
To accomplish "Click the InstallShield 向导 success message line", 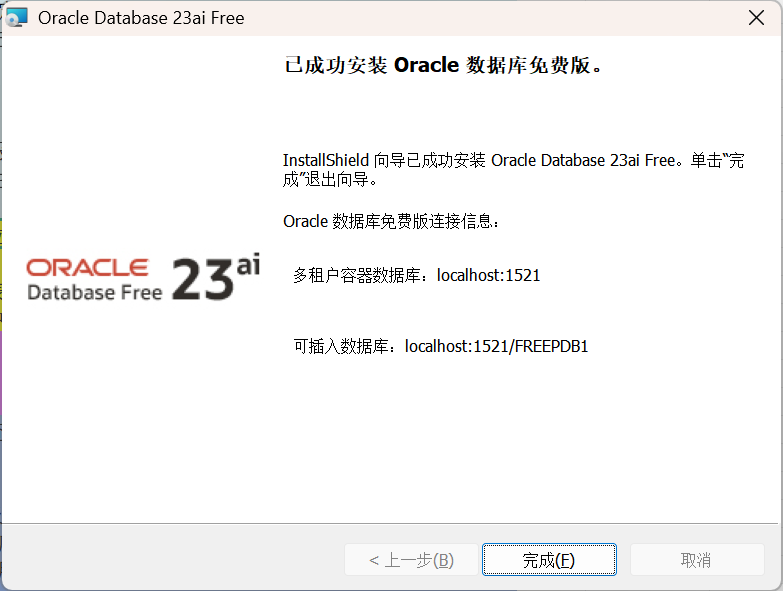I will click(513, 160).
